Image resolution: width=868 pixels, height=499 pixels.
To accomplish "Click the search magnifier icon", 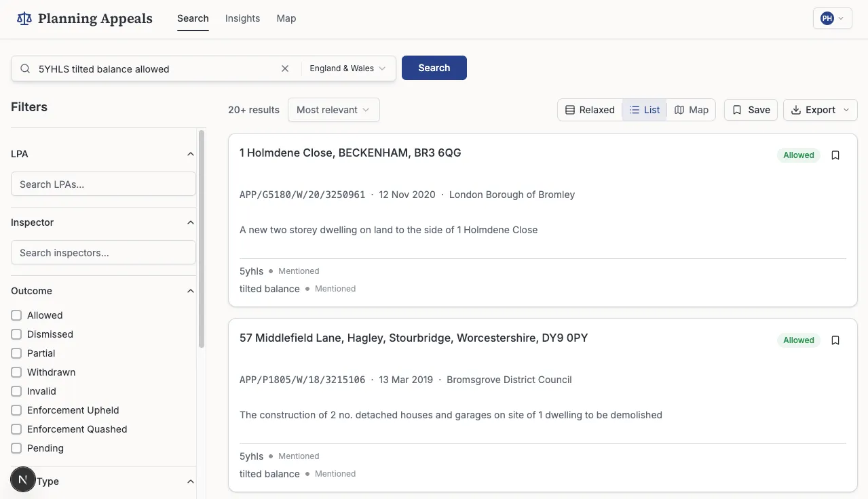I will (24, 68).
